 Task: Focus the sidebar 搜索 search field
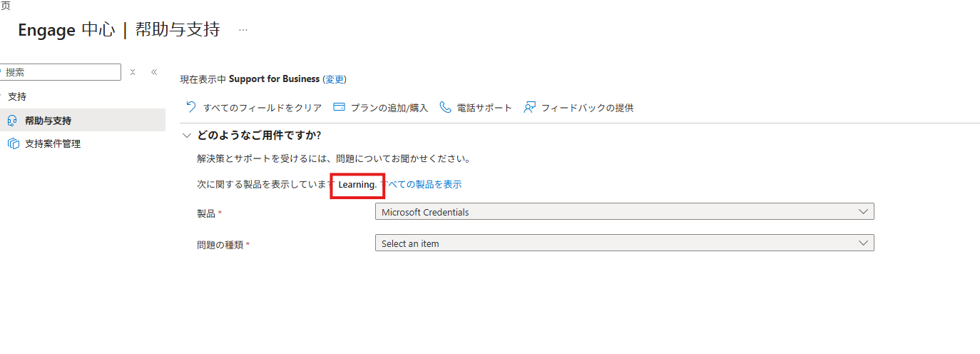61,72
